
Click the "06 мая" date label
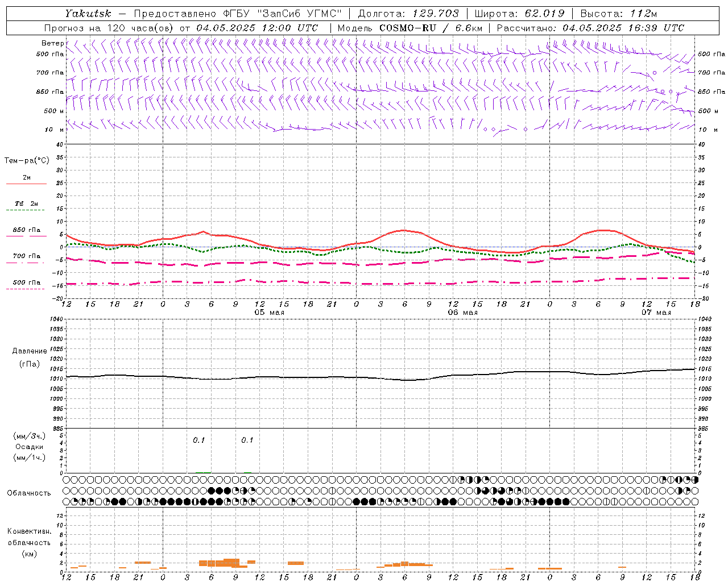point(463,313)
